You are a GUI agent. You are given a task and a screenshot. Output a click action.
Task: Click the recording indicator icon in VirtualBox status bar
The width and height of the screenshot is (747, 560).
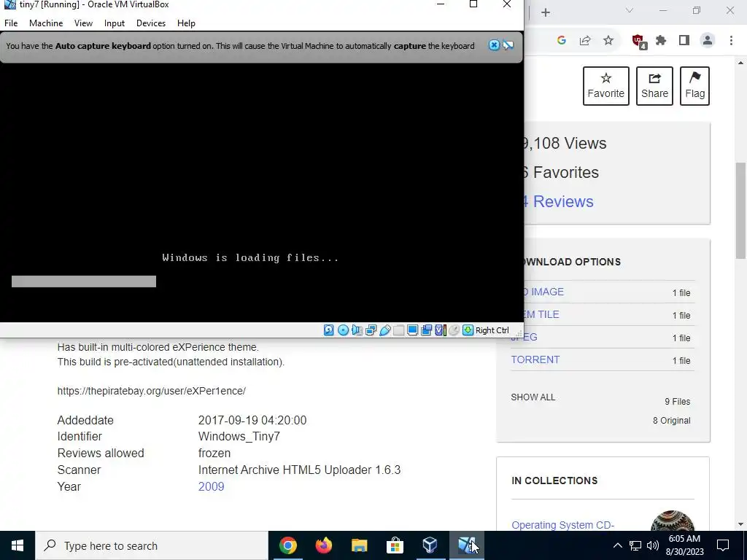pos(426,330)
